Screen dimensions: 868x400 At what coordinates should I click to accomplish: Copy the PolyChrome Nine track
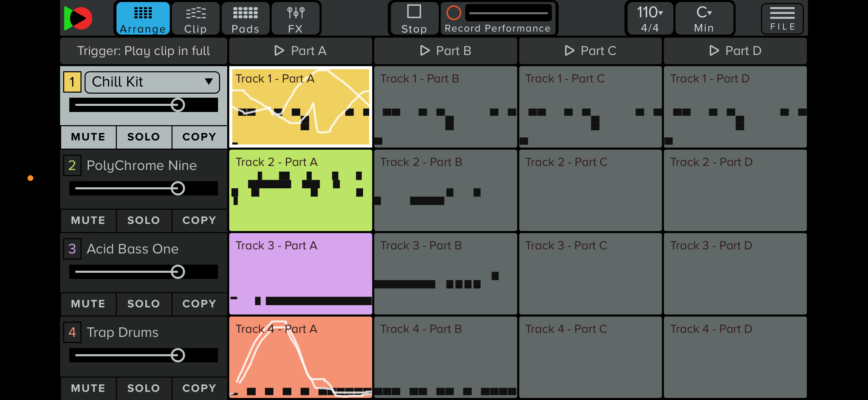coord(199,221)
